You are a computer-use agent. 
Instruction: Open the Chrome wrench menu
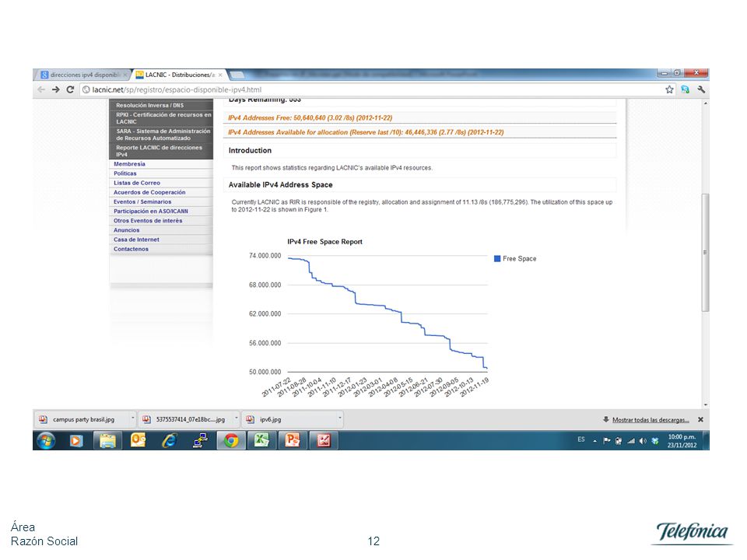point(701,89)
